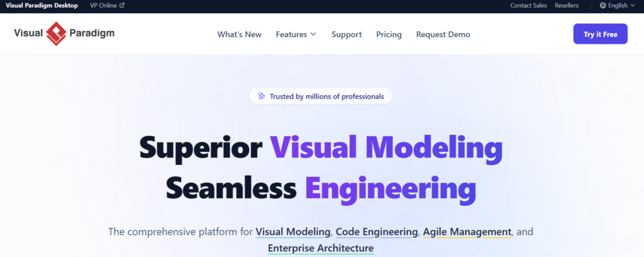The height and width of the screenshot is (257, 644).
Task: Follow the Enterprise Architecture underlined link
Action: (x=321, y=248)
